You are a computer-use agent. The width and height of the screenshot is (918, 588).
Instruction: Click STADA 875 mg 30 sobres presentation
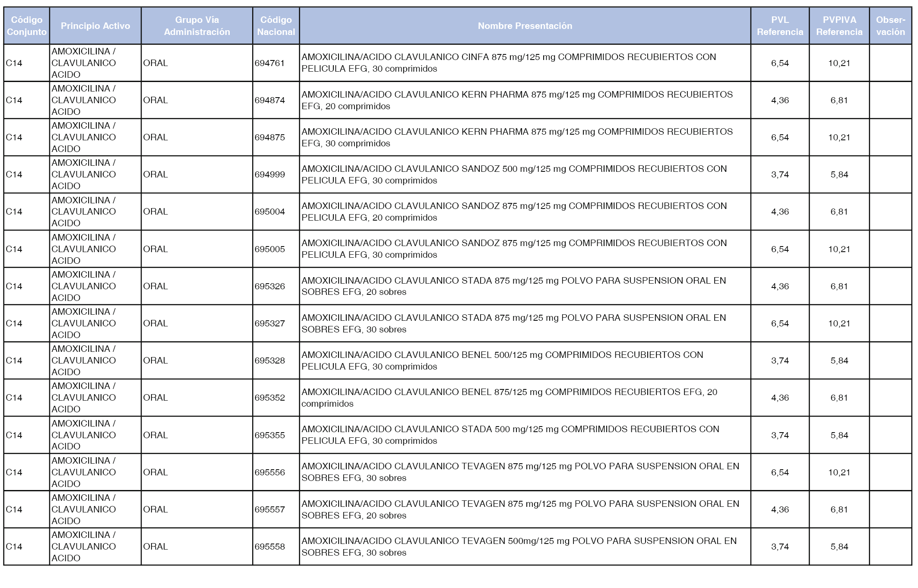coord(513,323)
